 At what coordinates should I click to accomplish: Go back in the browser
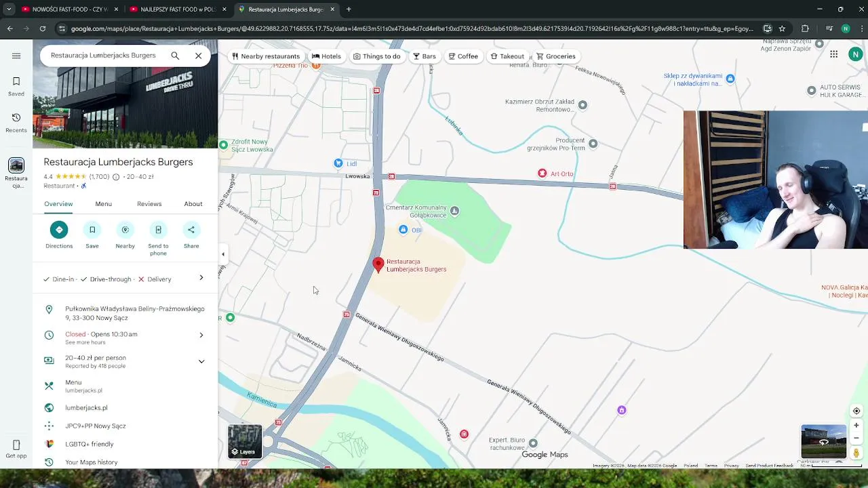[9, 28]
